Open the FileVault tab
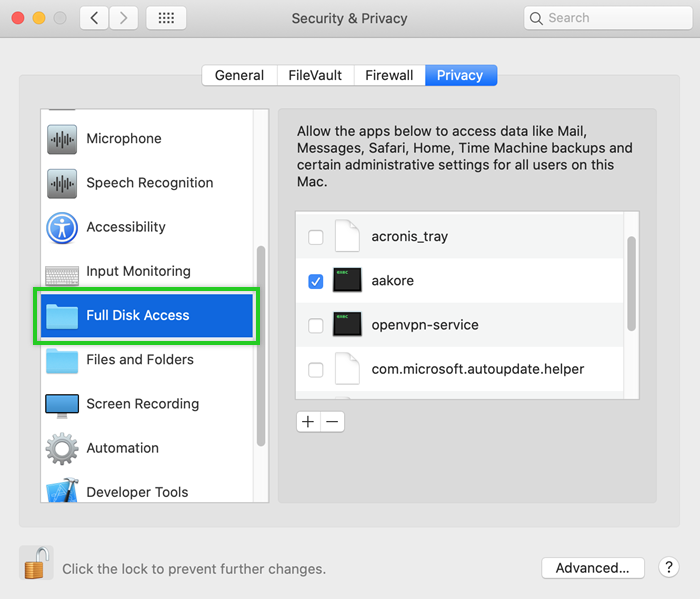Screen dimensions: 700x599 (x=315, y=75)
